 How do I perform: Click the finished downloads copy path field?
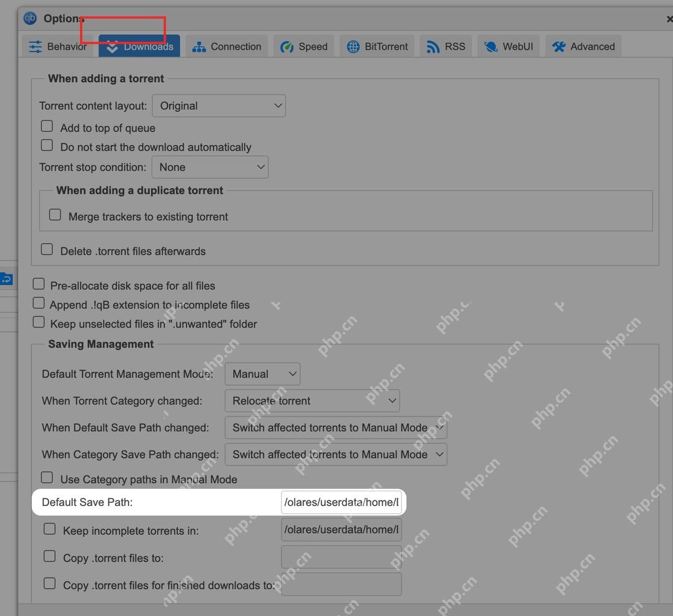click(x=341, y=584)
